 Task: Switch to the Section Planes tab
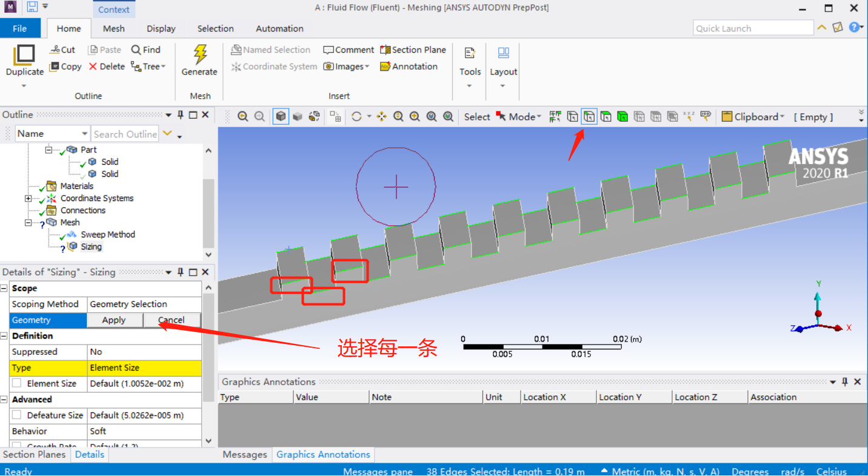point(35,455)
